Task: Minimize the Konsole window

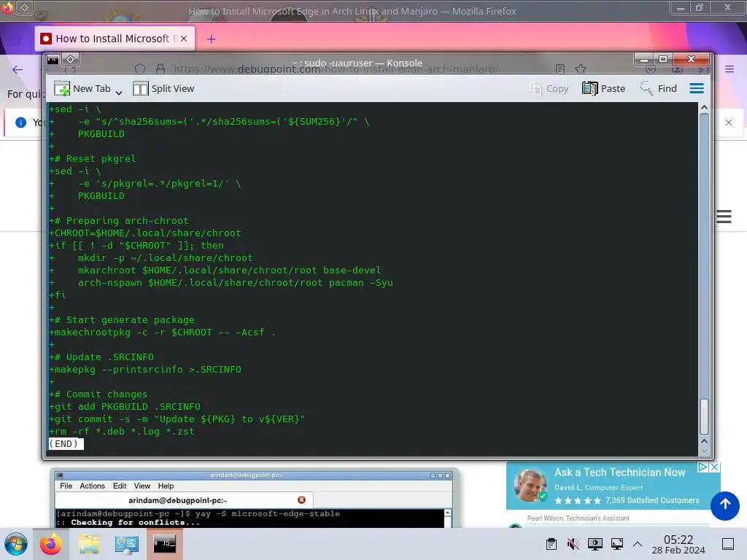Action: click(x=643, y=60)
